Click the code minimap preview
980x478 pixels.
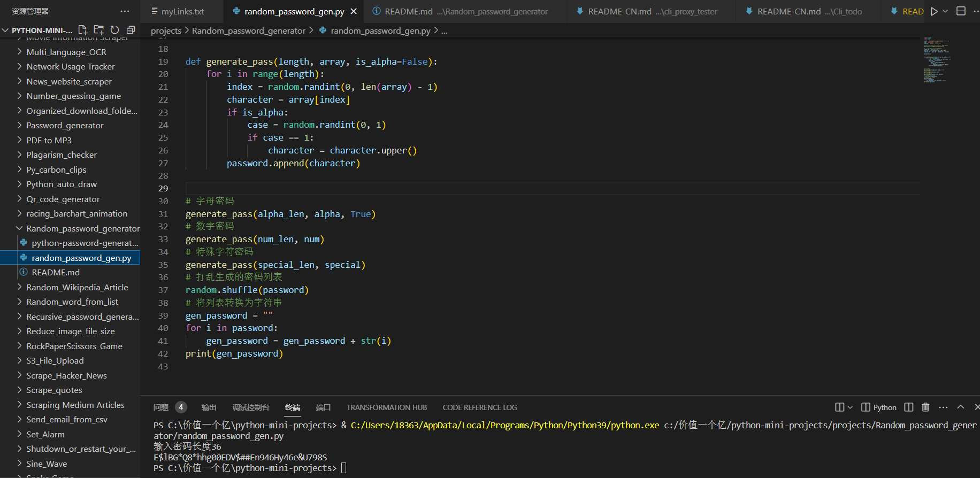(x=936, y=59)
